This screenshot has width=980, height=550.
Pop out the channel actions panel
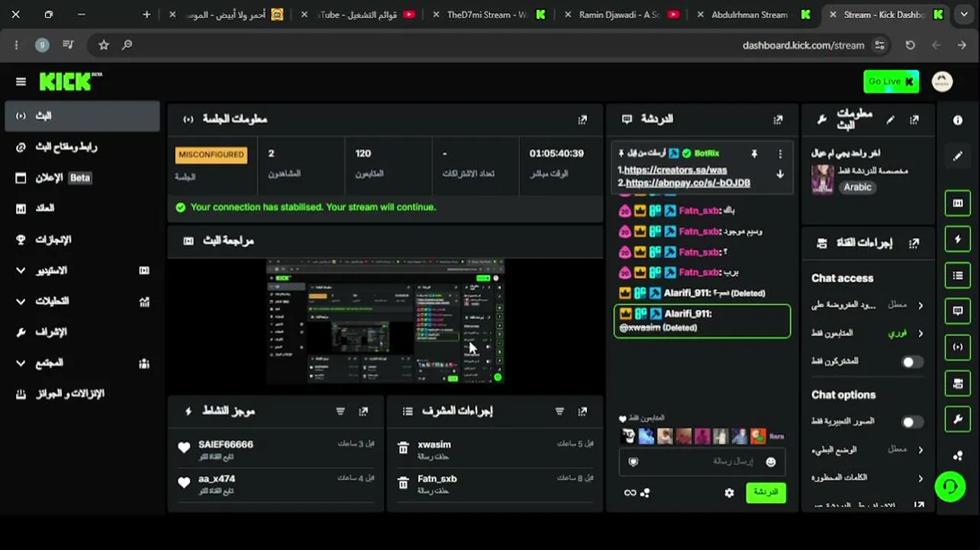point(914,243)
